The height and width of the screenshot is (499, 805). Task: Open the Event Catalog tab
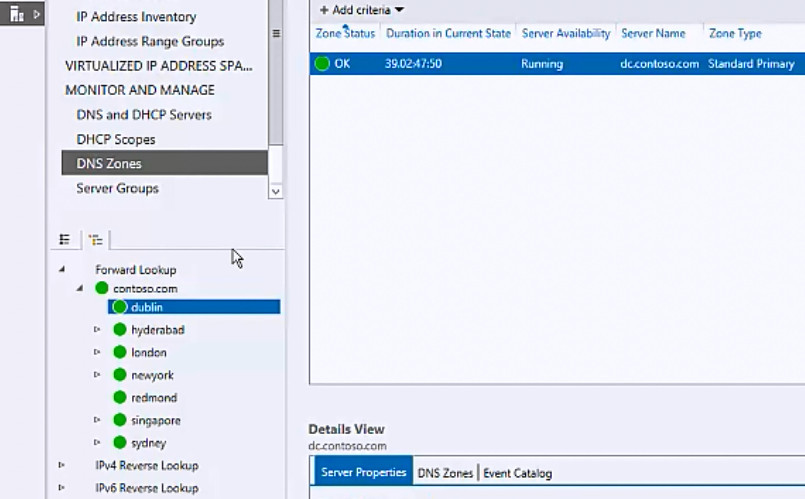[517, 473]
